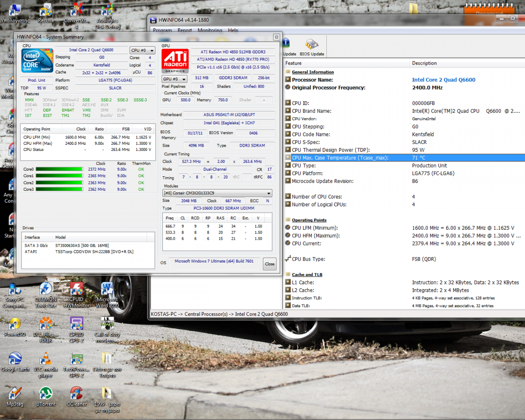
Task: Click the TSSTcorp CDDVDW drive entry
Action: (x=89, y=252)
